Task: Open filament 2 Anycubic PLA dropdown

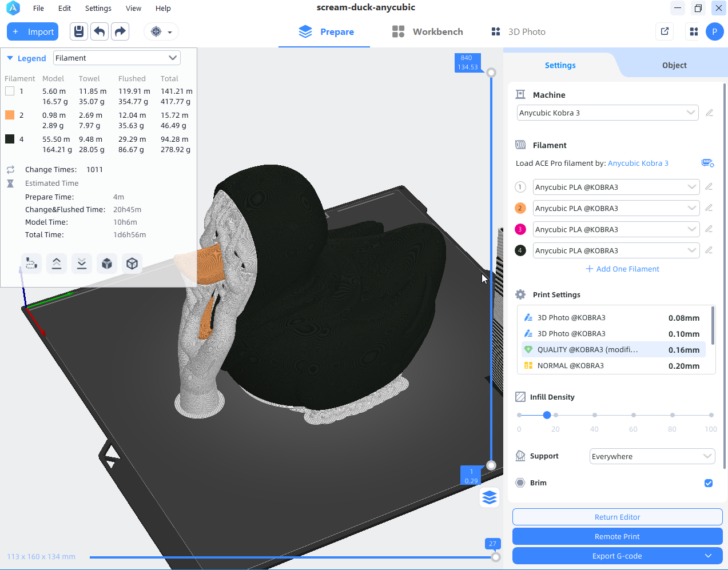Action: (x=616, y=208)
